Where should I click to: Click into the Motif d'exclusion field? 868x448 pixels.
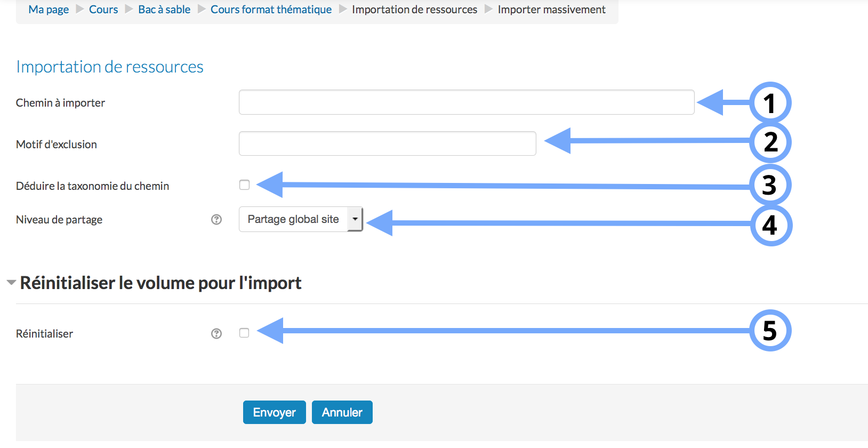click(x=388, y=144)
